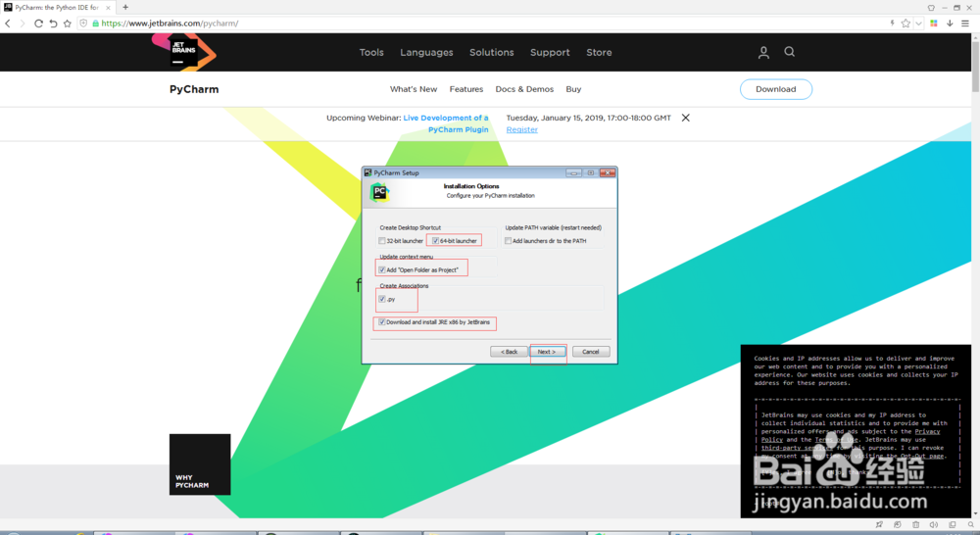Click the WHY PYCHARM tile
This screenshot has height=535, width=980.
point(200,464)
